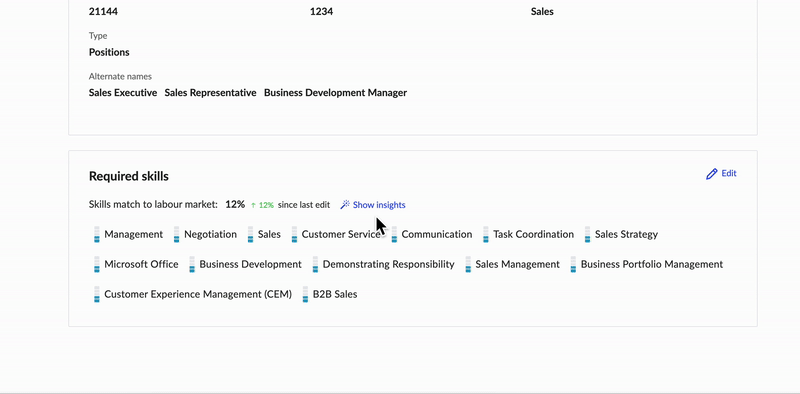Click the Alternate names field label
Viewport: 800px width, 394px height.
pos(120,77)
